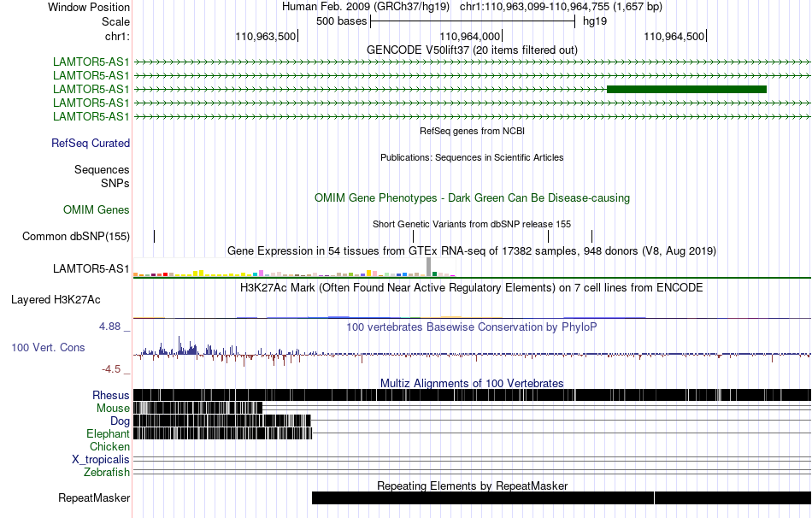Screen dimensions: 812x518
Task: Select the Mouse alignment label
Action: tap(113, 409)
